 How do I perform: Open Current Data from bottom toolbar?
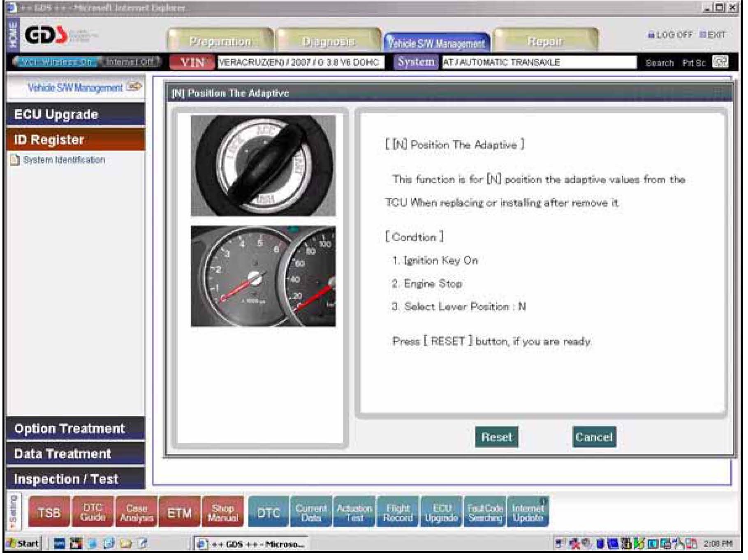pyautogui.click(x=311, y=512)
